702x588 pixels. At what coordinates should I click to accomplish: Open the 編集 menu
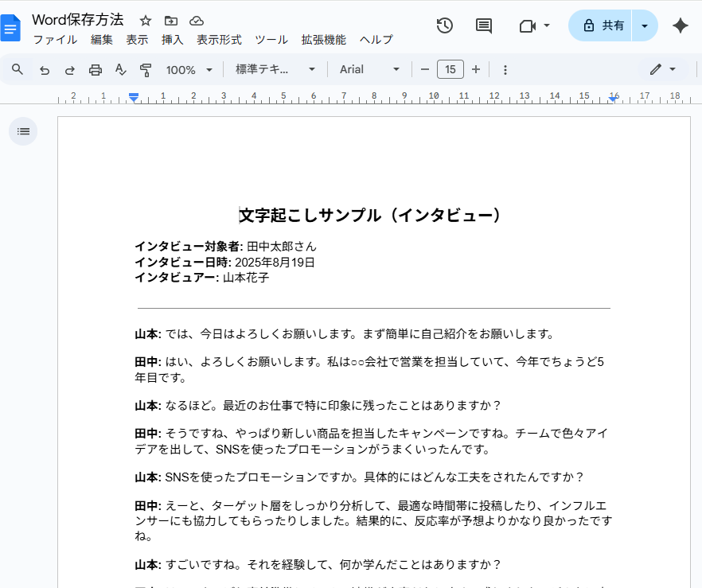pyautogui.click(x=102, y=40)
